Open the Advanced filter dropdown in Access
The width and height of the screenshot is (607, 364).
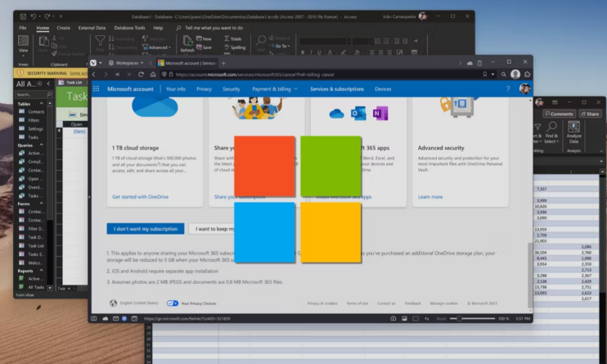pos(156,47)
